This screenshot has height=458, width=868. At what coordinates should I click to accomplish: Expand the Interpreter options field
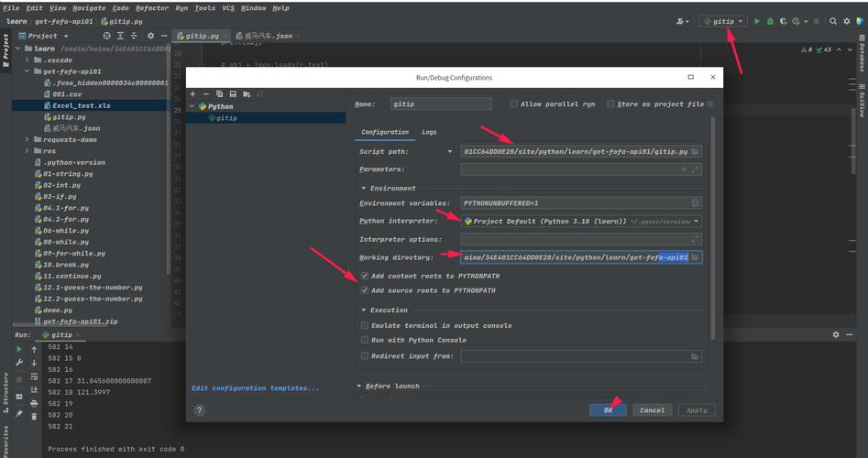click(695, 239)
